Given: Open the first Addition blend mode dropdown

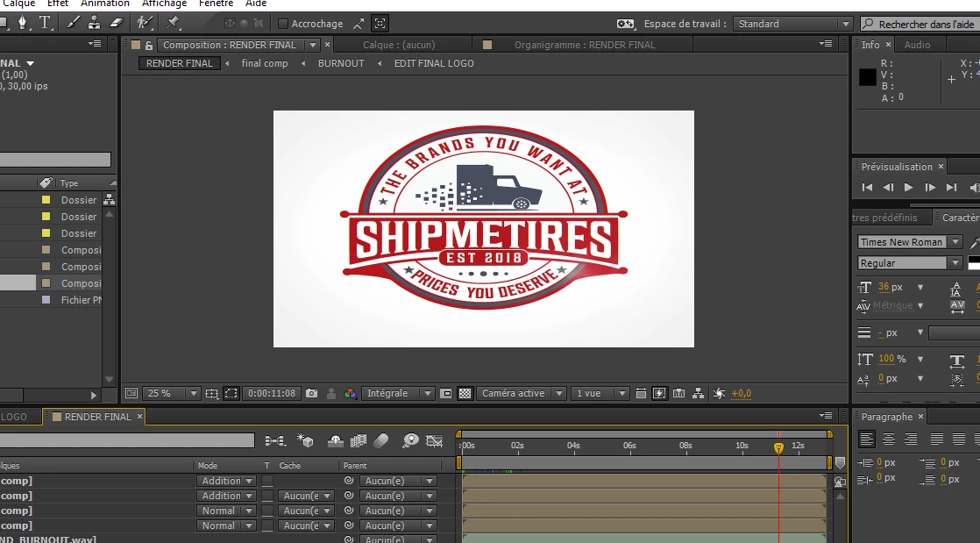Looking at the screenshot, I should pos(225,481).
